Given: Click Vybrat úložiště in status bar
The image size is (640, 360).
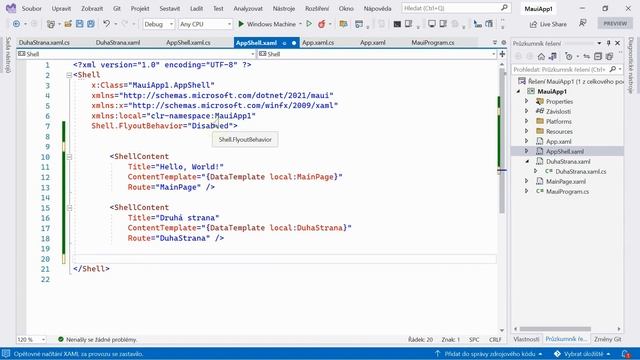Looking at the screenshot, I should pyautogui.click(x=582, y=354).
